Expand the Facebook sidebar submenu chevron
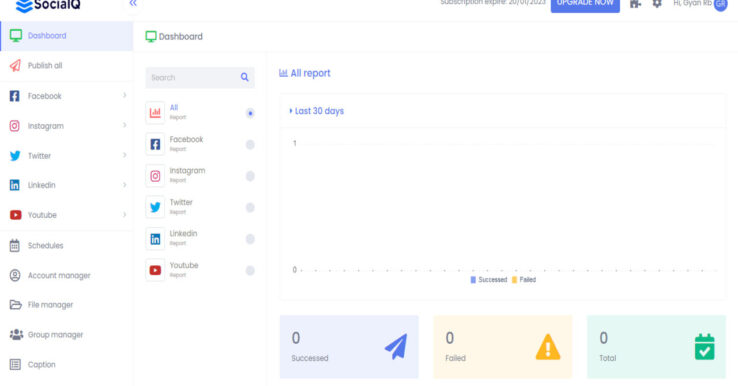Image resolution: width=738 pixels, height=386 pixels. tap(125, 96)
